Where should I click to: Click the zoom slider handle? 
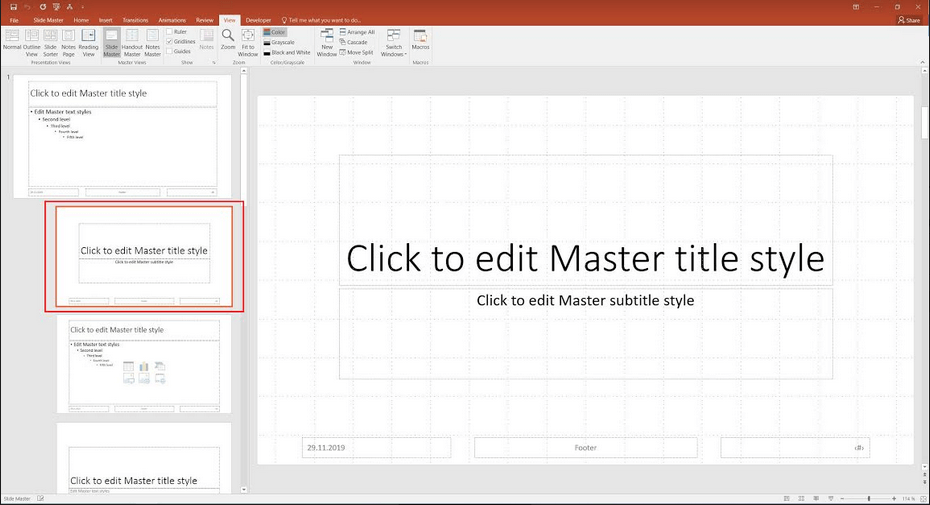[869, 498]
